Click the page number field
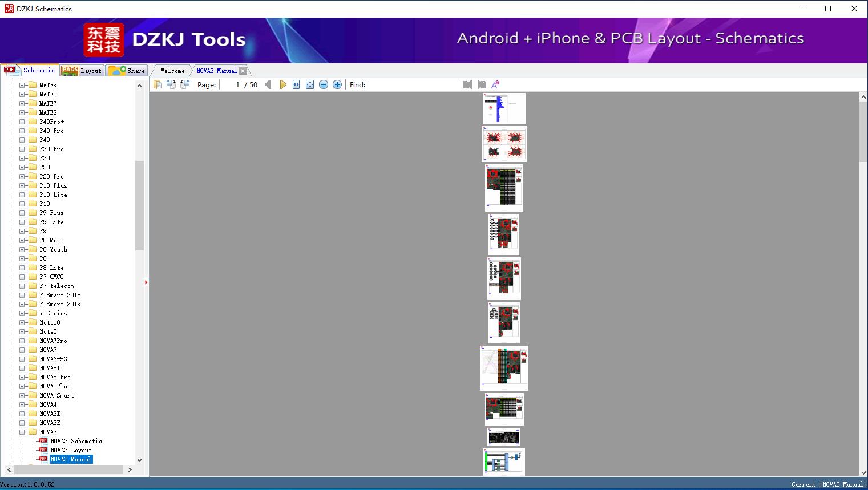Image resolution: width=868 pixels, height=490 pixels. [231, 84]
